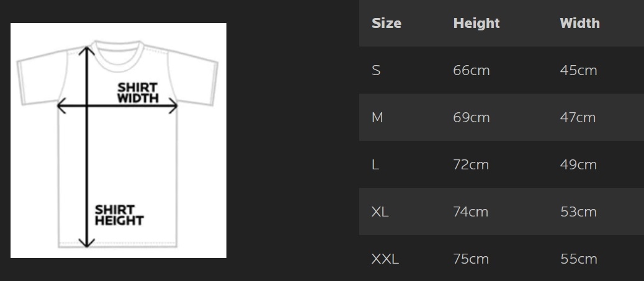Click the 72cm height cell

pyautogui.click(x=471, y=165)
